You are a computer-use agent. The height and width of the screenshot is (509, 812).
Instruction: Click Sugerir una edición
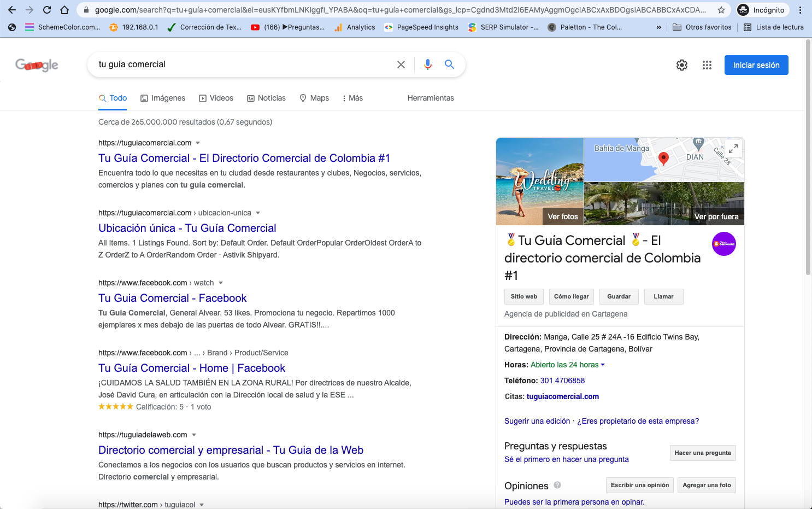coord(537,421)
